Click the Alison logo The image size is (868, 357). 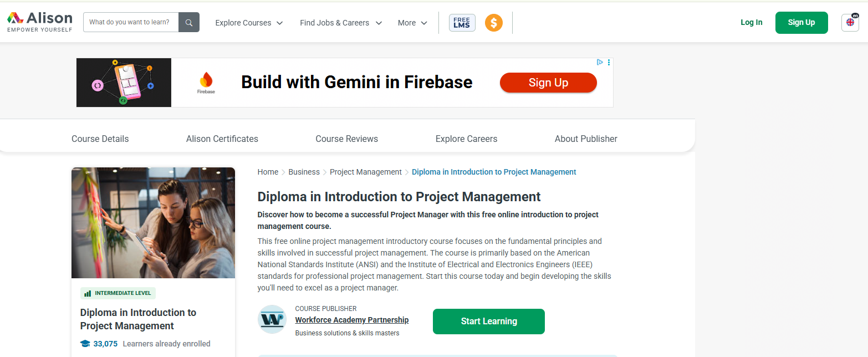(x=39, y=21)
